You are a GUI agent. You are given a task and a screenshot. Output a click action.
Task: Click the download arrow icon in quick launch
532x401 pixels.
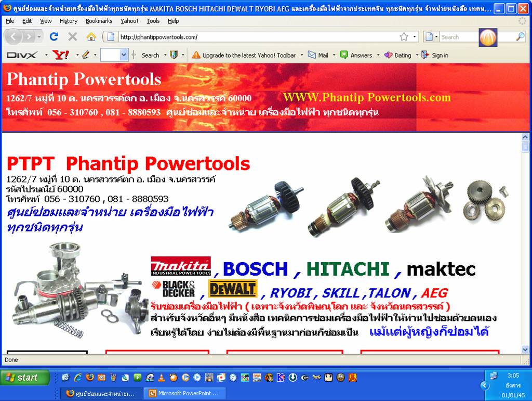click(x=293, y=377)
